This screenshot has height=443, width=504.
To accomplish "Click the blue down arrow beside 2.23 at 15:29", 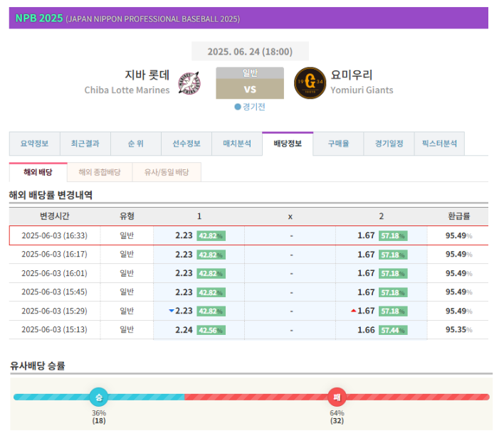I will pos(172,311).
